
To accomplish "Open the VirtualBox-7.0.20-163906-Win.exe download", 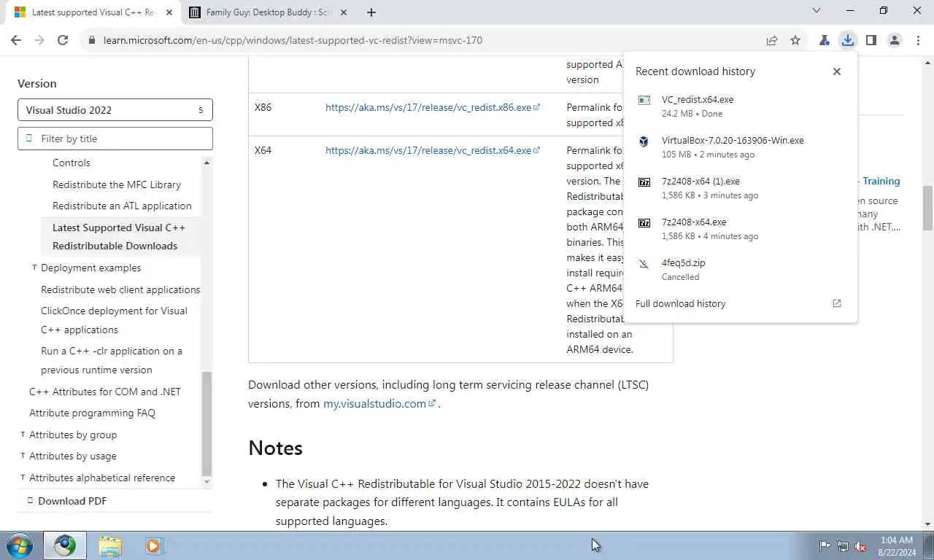I will point(739,147).
